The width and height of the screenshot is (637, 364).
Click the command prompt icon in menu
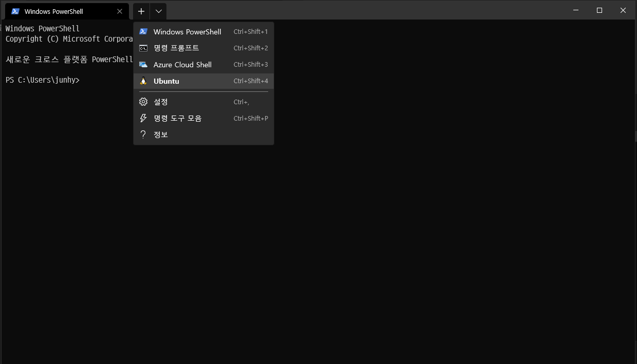point(143,48)
